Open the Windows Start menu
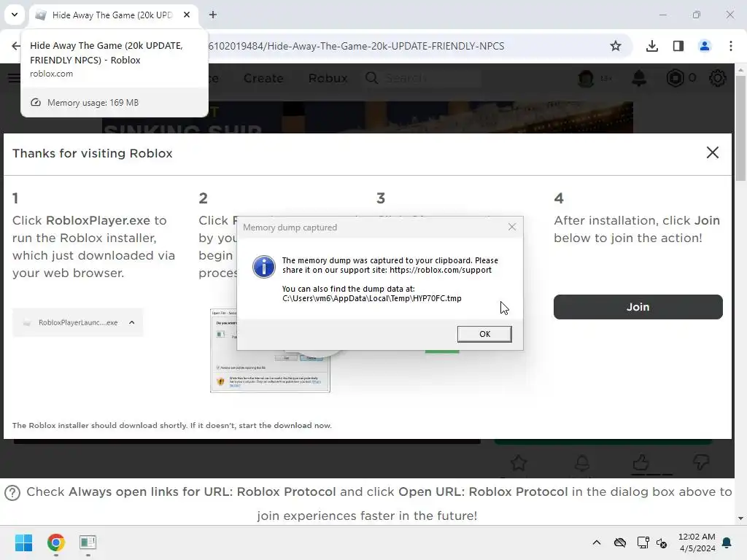The height and width of the screenshot is (560, 747). coord(23,542)
